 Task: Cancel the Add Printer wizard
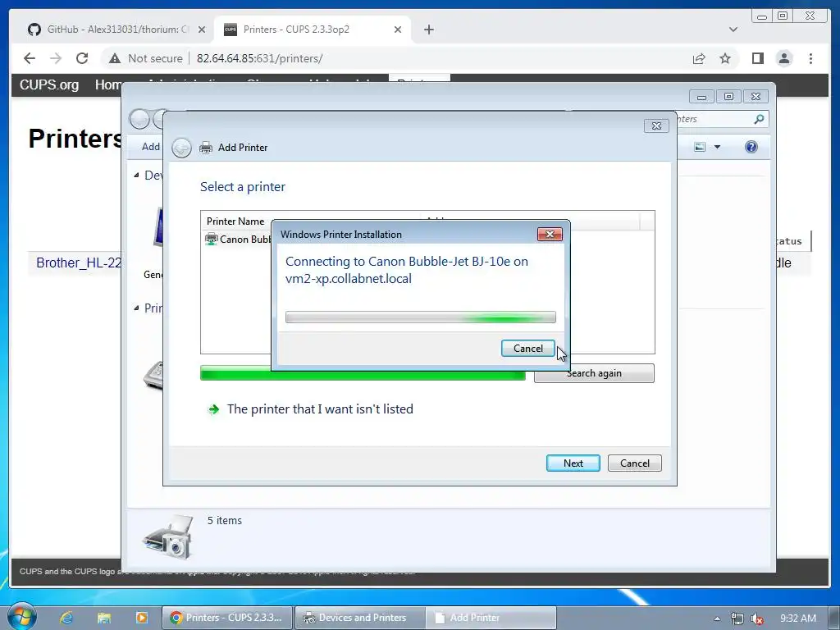tap(634, 463)
